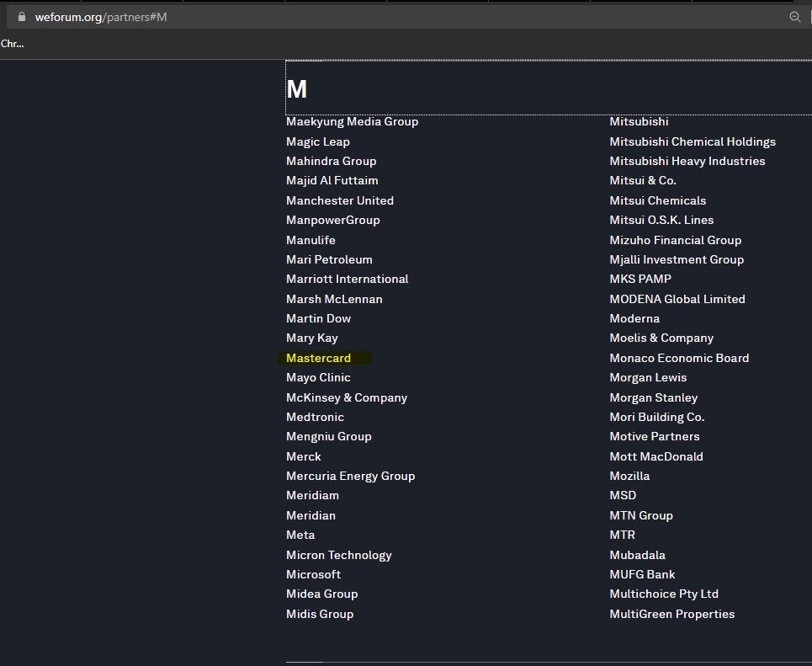812x666 pixels.
Task: Open the MTN Group link
Action: [x=641, y=515]
